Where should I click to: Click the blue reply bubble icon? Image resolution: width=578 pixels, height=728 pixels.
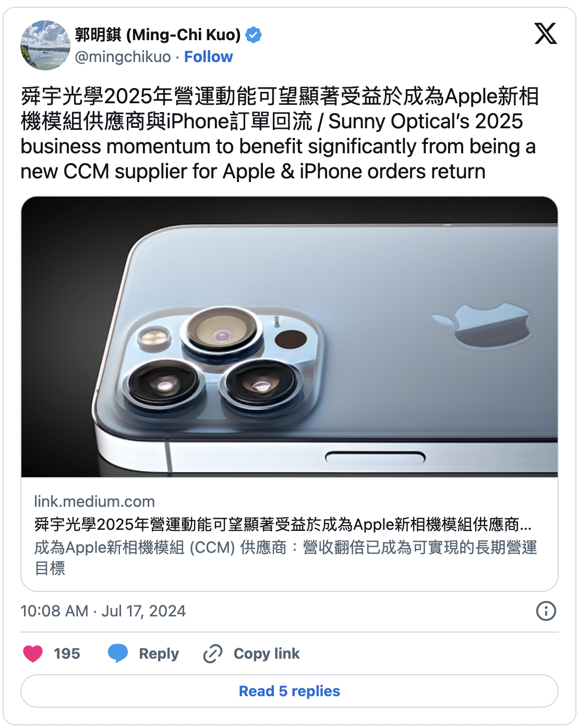tap(118, 653)
